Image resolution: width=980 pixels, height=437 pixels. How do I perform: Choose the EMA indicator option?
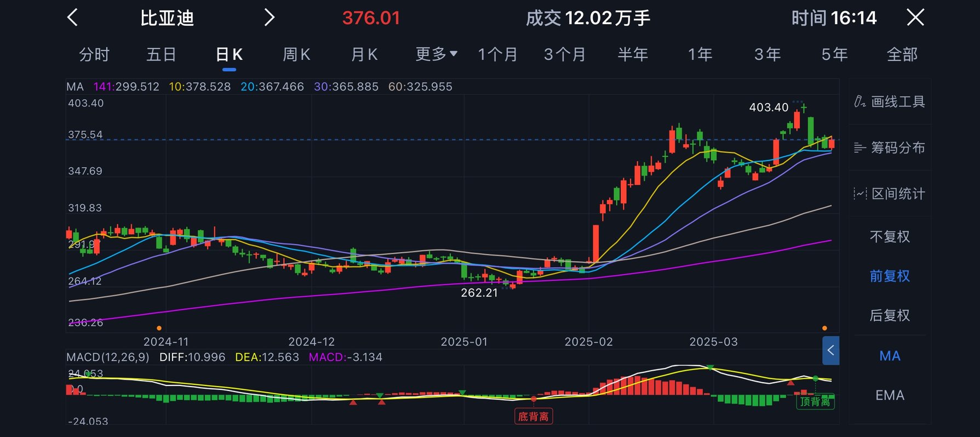click(x=890, y=395)
